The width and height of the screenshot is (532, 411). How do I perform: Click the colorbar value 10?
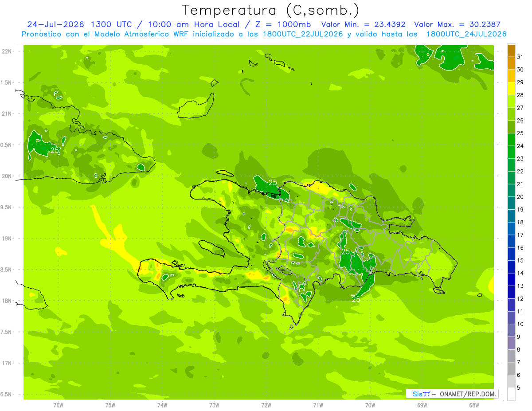click(520, 324)
